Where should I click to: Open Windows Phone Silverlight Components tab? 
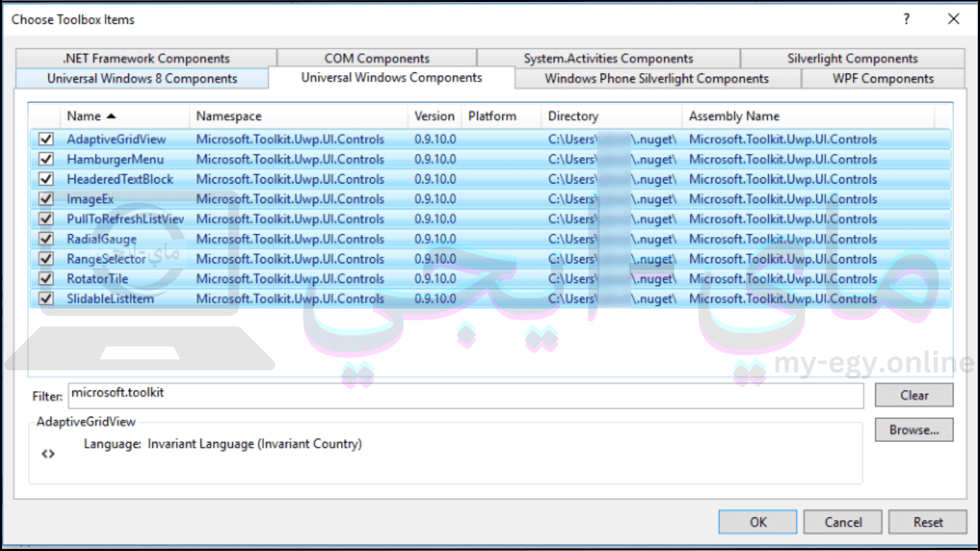pyautogui.click(x=657, y=79)
